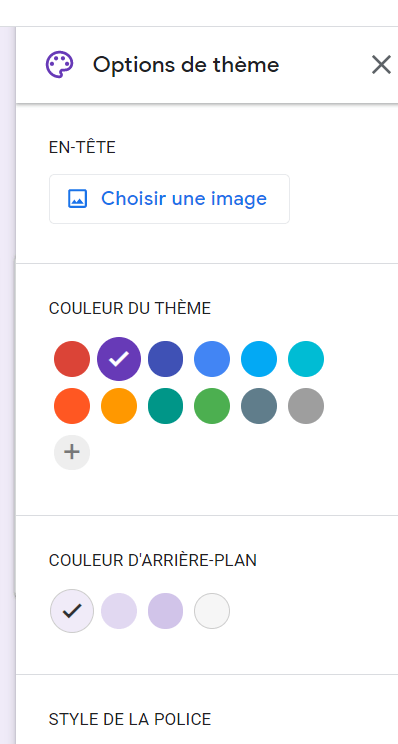Click the selected purple theme color

point(119,359)
